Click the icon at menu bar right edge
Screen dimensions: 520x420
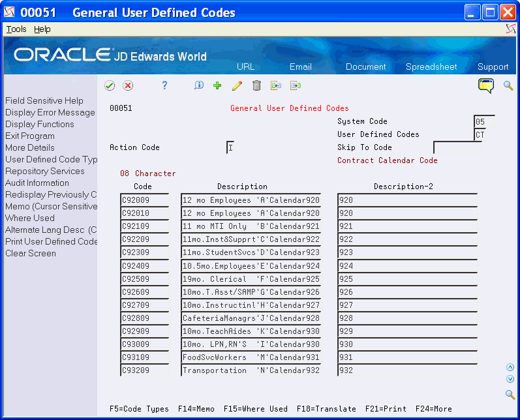click(511, 29)
